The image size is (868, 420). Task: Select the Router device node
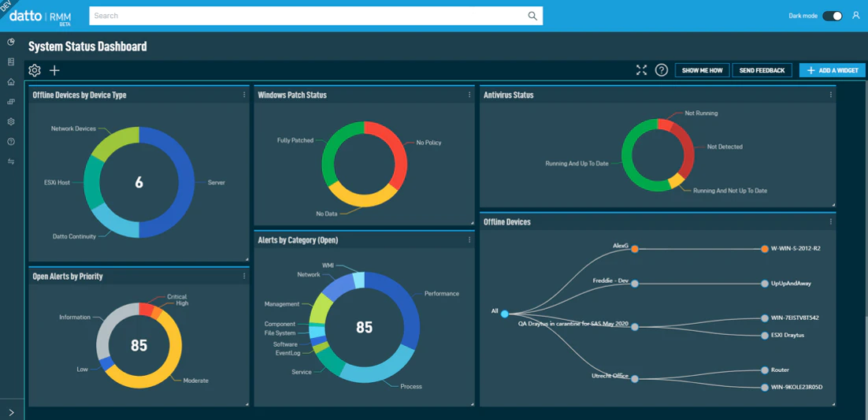(765, 370)
